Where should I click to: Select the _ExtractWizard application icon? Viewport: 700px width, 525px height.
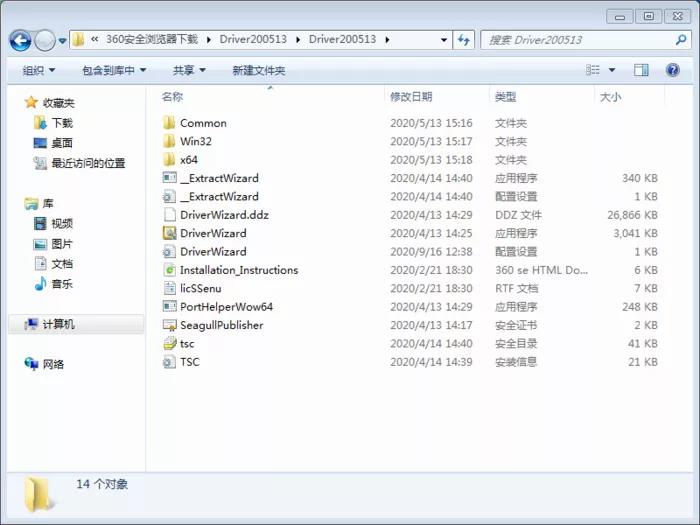click(169, 178)
